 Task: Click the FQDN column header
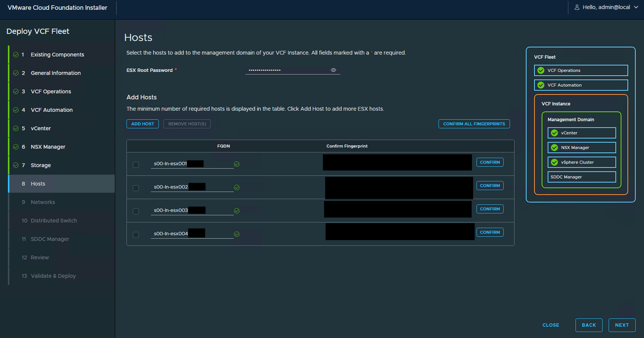click(224, 146)
